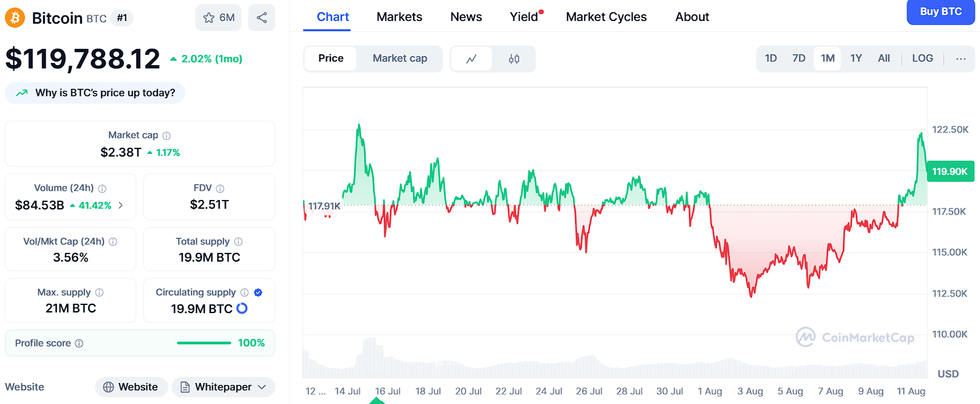Open the Chart tab
The width and height of the screenshot is (980, 404).
[x=333, y=17]
